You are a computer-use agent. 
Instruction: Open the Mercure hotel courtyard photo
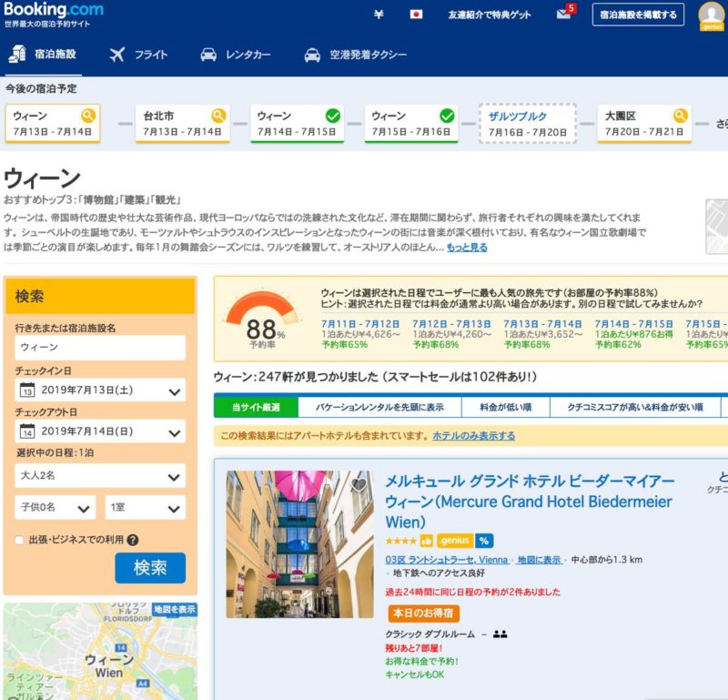300,544
